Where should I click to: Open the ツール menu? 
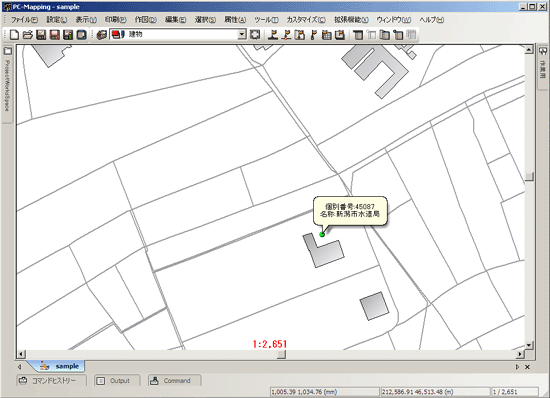(x=266, y=20)
